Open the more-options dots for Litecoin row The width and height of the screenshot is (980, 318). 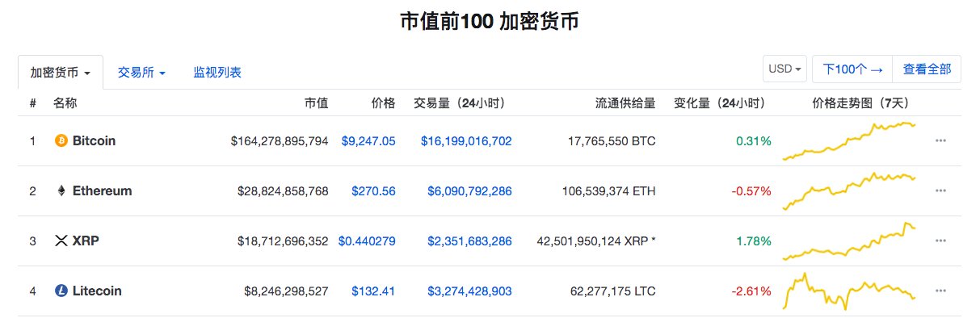coord(940,291)
